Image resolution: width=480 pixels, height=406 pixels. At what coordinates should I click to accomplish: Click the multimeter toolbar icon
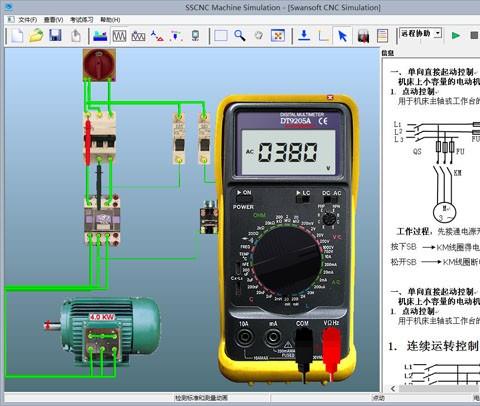[363, 36]
